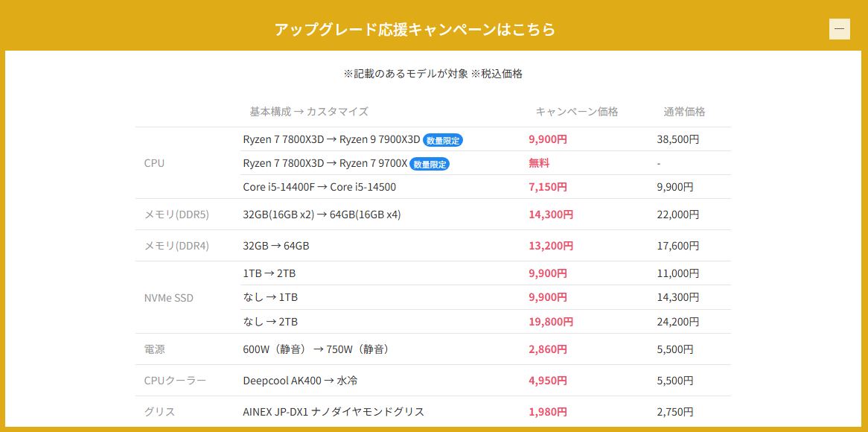
Task: Select the グリス category label
Action: click(x=159, y=412)
